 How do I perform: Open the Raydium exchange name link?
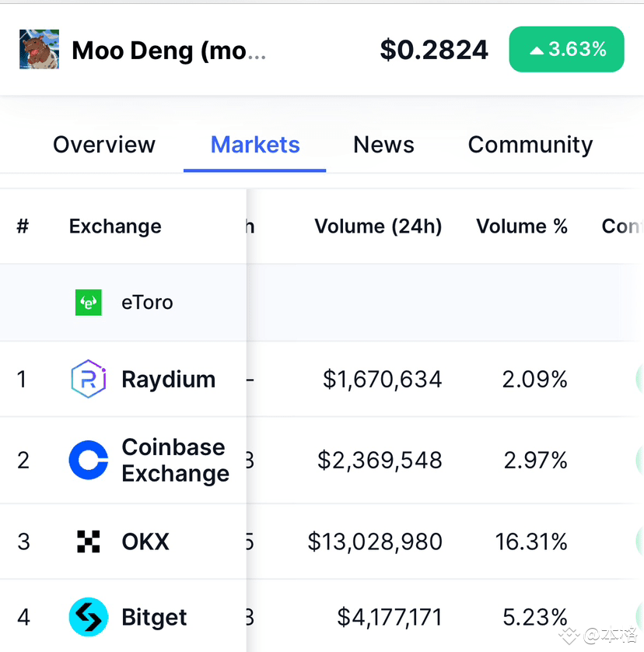point(168,379)
